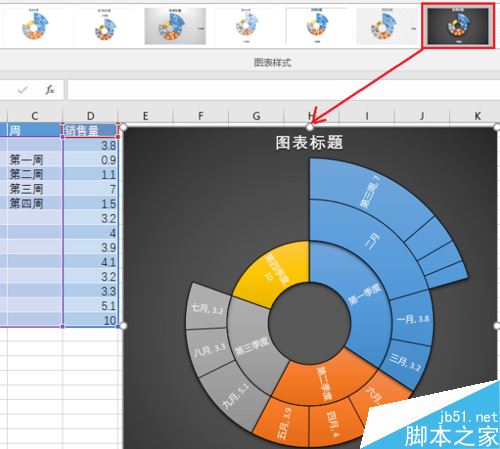Select cell with value 3.9

[x=90, y=247]
